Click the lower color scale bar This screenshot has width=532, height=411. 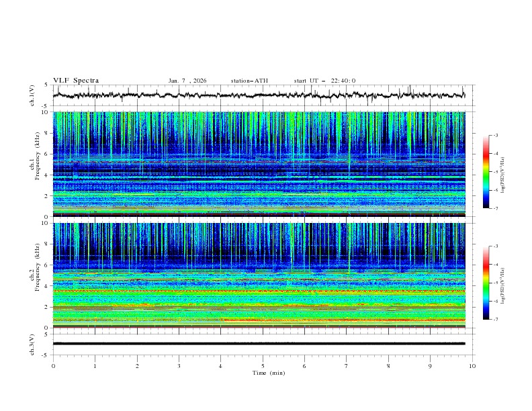[486, 283]
